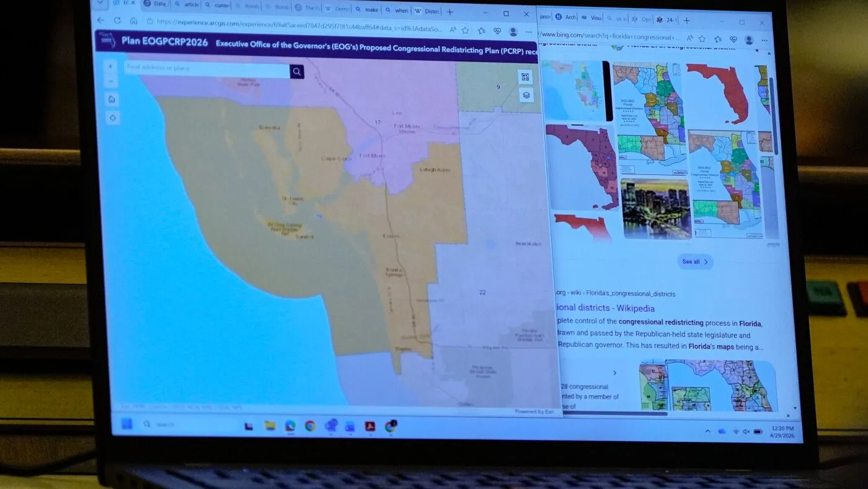Click the Lehigh Acres label on map
Image resolution: width=868 pixels, height=489 pixels.
tap(435, 169)
